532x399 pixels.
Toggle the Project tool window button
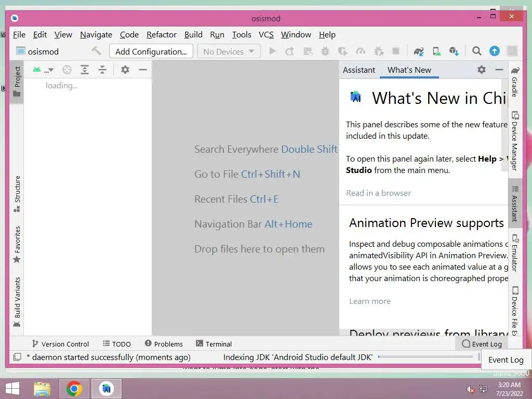click(17, 81)
